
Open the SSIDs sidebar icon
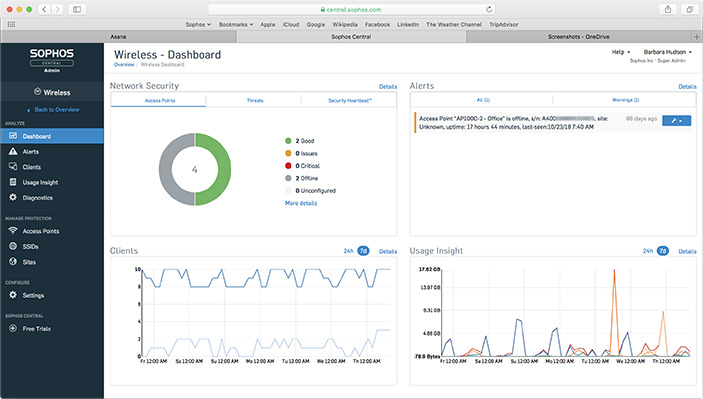pos(13,246)
